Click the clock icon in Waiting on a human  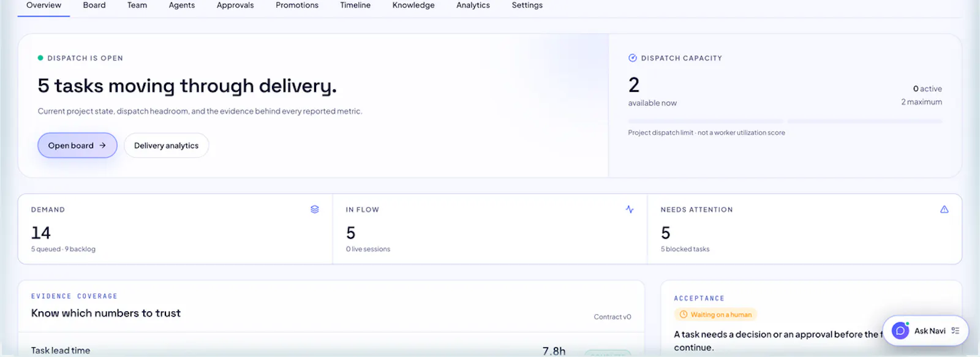684,315
